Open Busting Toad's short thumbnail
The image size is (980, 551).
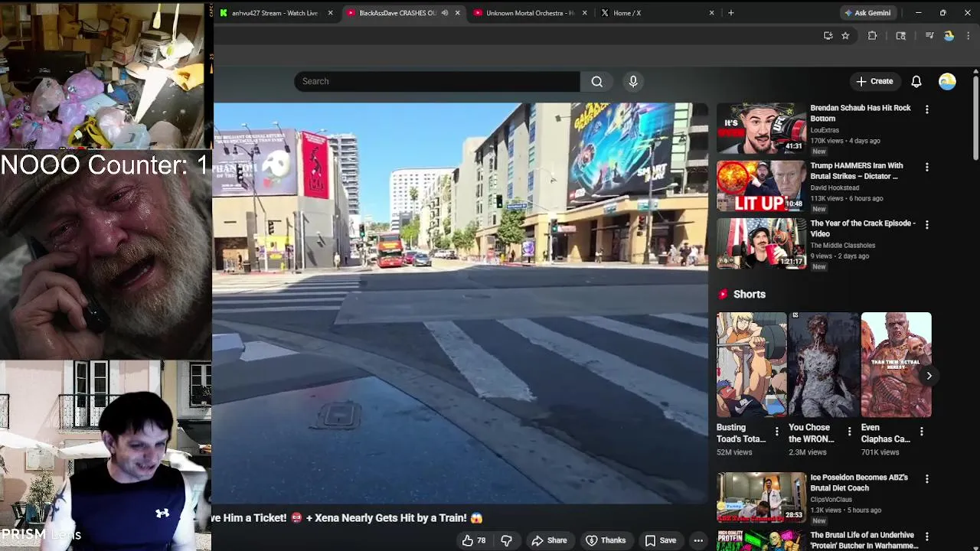tap(752, 364)
